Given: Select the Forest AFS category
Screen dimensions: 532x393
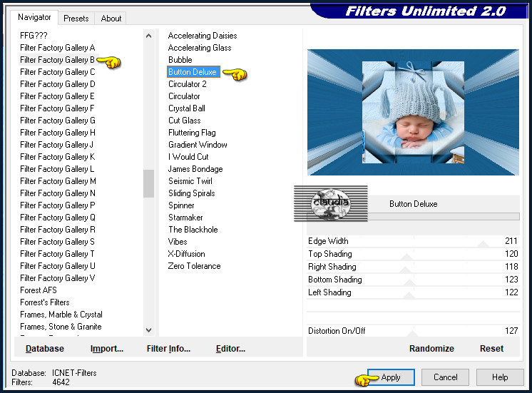Looking at the screenshot, I should pos(39,290).
